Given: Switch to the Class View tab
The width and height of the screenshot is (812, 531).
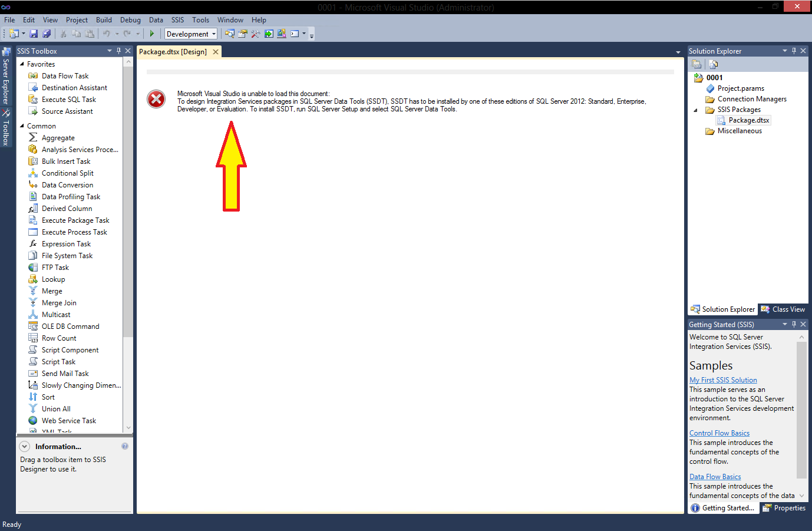Looking at the screenshot, I should (783, 309).
